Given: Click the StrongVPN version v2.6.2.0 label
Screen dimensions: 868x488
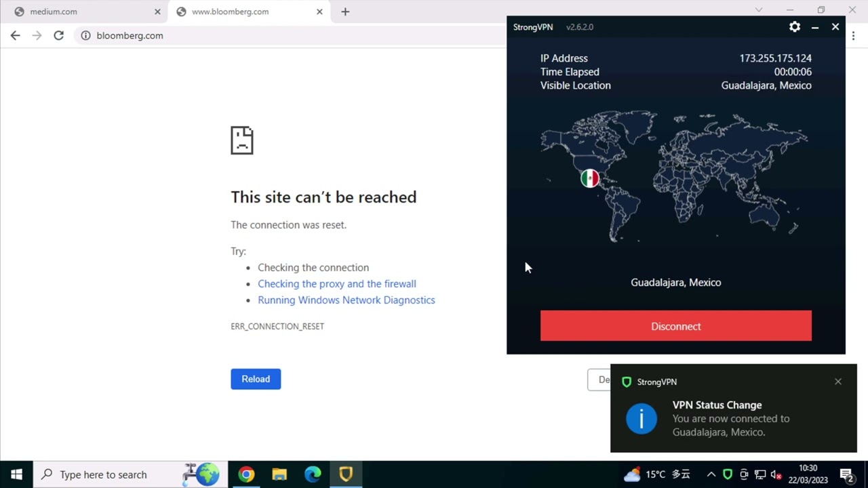Looking at the screenshot, I should [580, 27].
